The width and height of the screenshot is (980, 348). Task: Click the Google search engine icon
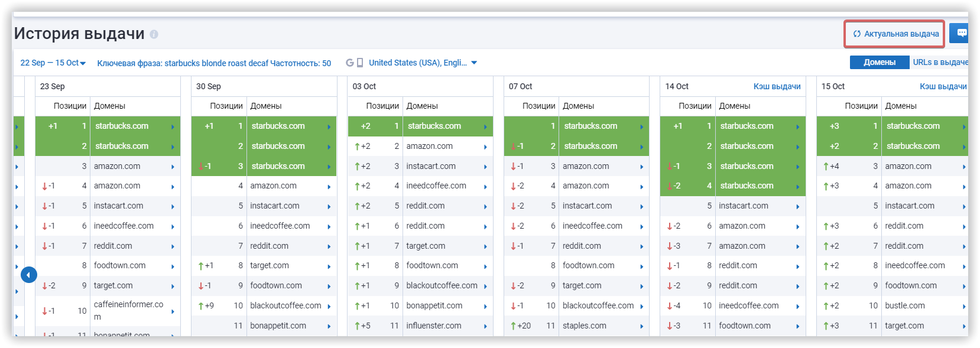click(350, 63)
